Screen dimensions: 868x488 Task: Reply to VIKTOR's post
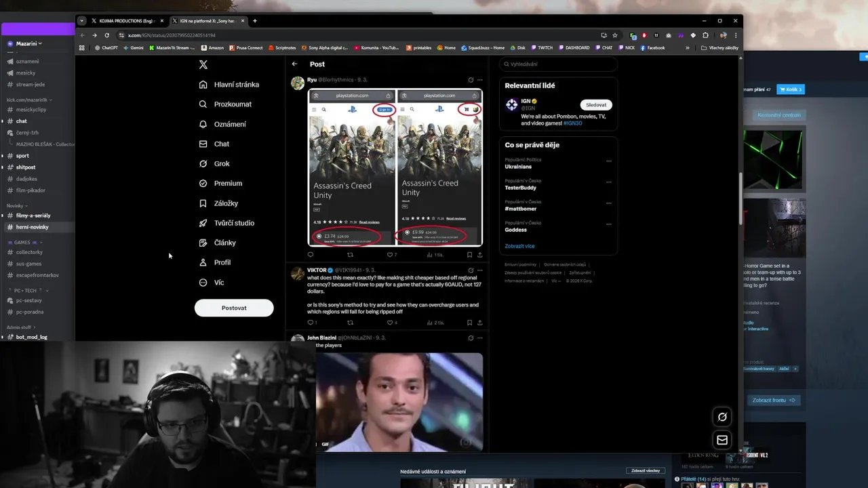coord(312,323)
